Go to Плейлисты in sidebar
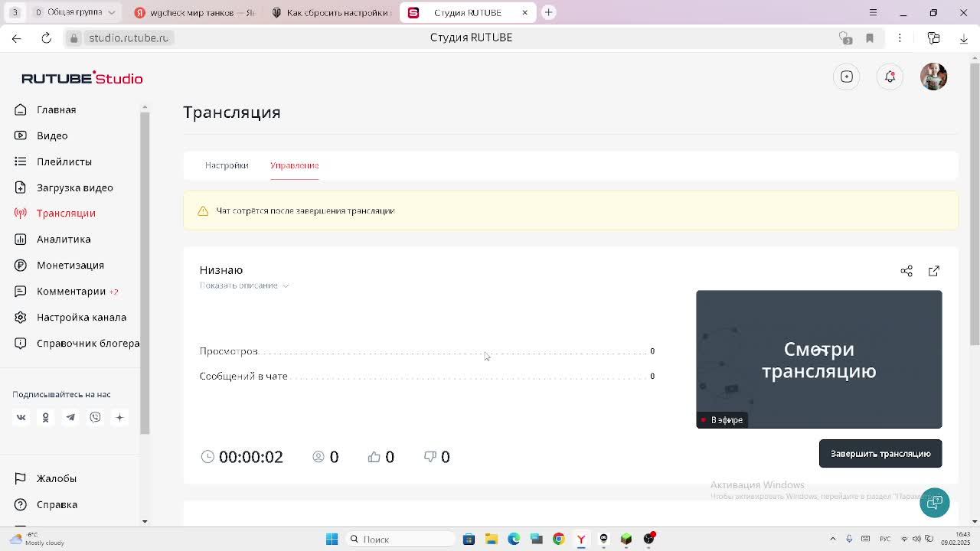 point(64,161)
